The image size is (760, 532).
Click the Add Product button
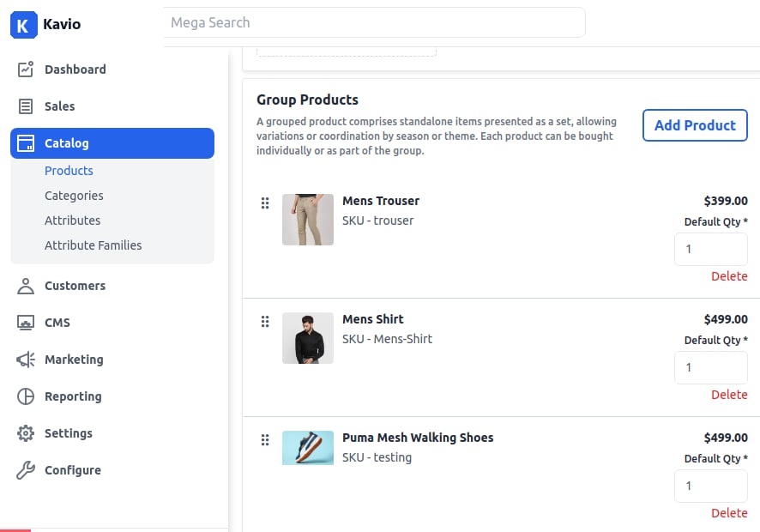point(695,125)
